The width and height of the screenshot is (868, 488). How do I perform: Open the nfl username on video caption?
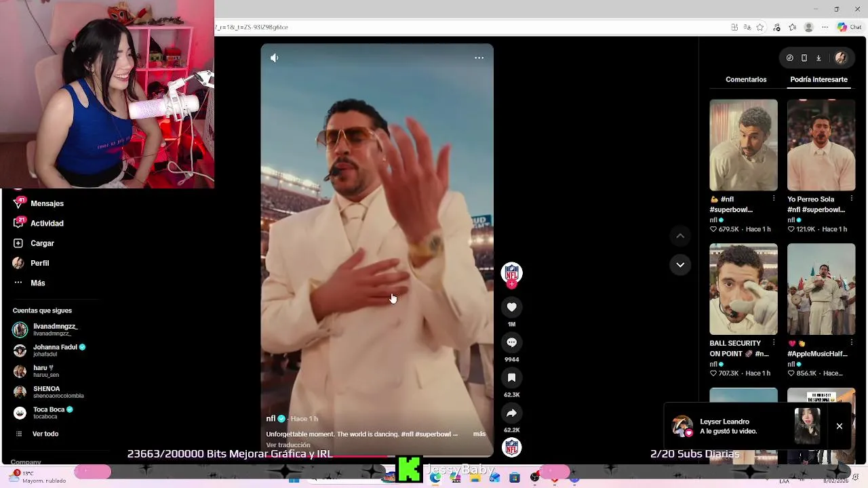271,419
